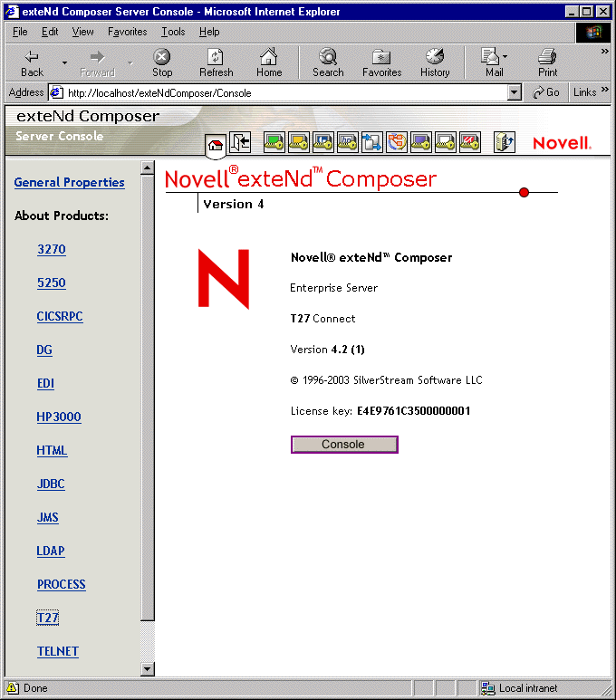Open the address bar dropdown arrow
The width and height of the screenshot is (616, 700).
[515, 93]
